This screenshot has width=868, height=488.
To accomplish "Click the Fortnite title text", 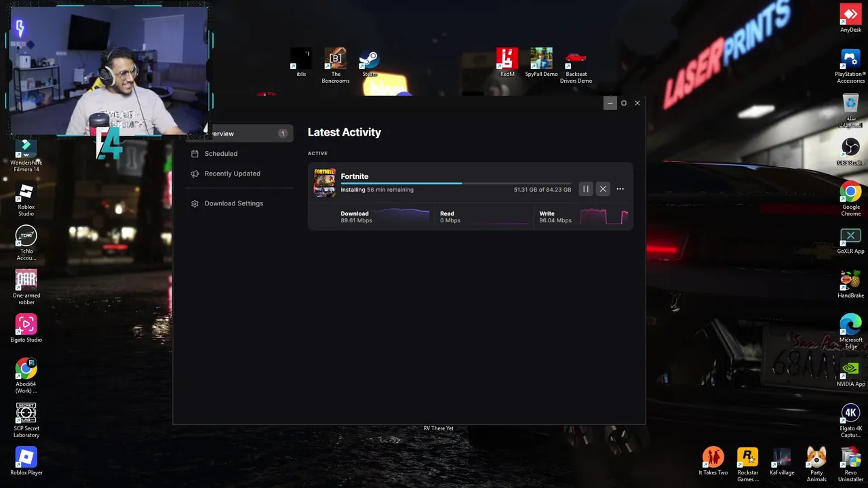I will pyautogui.click(x=355, y=176).
